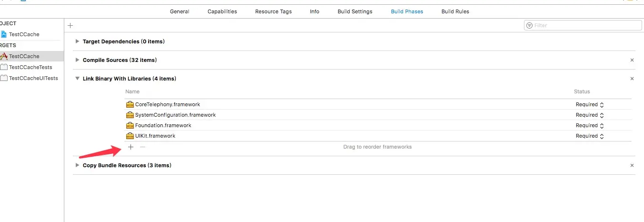
Task: Remove the Link Binary With Libraries phase
Action: pos(632,79)
